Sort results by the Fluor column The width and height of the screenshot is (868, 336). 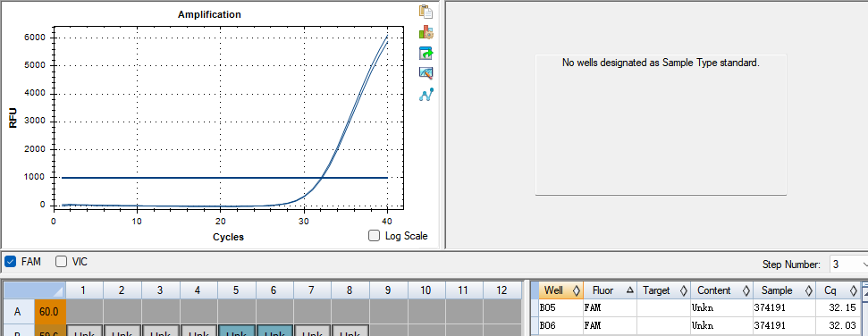pos(610,290)
